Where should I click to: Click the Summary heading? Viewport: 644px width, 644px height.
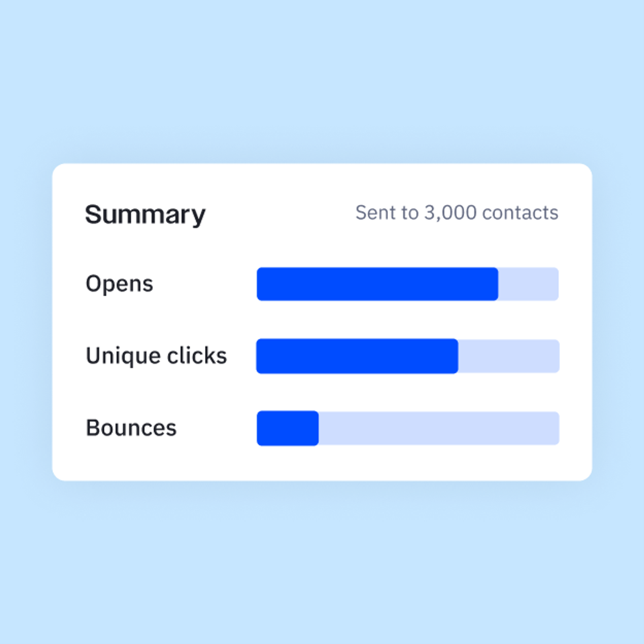pyautogui.click(x=145, y=214)
